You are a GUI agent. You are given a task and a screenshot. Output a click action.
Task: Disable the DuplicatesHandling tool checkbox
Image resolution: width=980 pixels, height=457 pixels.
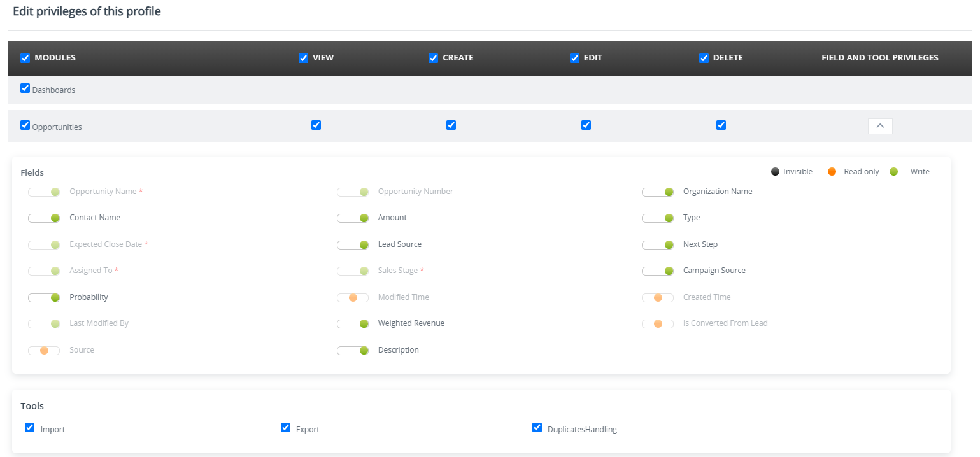click(537, 427)
